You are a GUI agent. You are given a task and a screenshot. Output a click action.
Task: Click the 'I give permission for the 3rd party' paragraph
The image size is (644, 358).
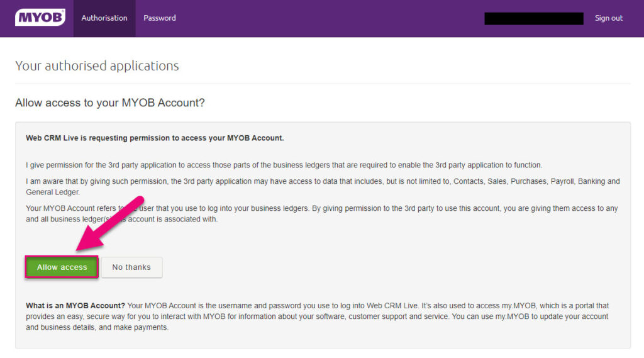point(284,165)
